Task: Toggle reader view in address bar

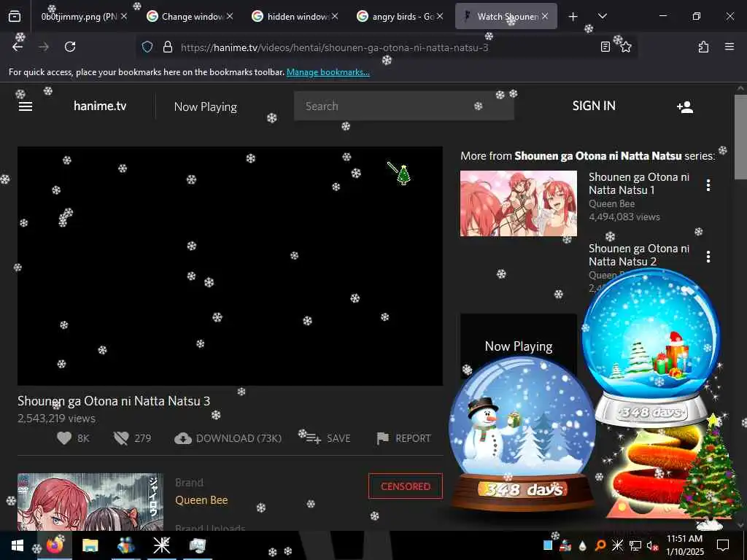Action: point(605,47)
